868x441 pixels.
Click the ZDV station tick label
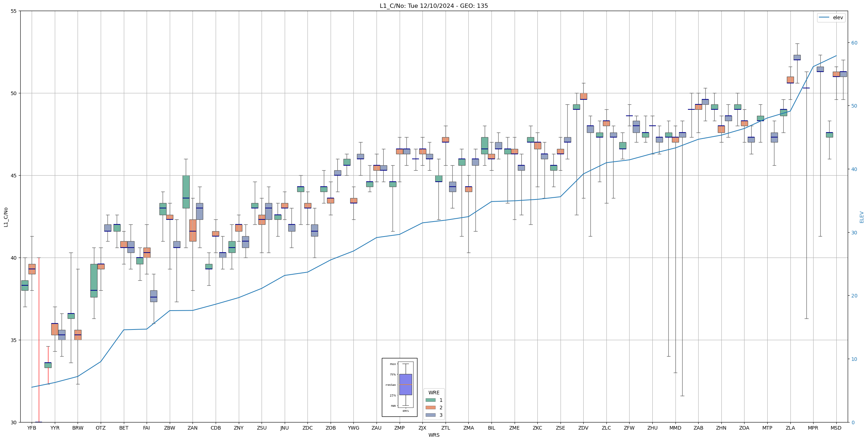583,428
